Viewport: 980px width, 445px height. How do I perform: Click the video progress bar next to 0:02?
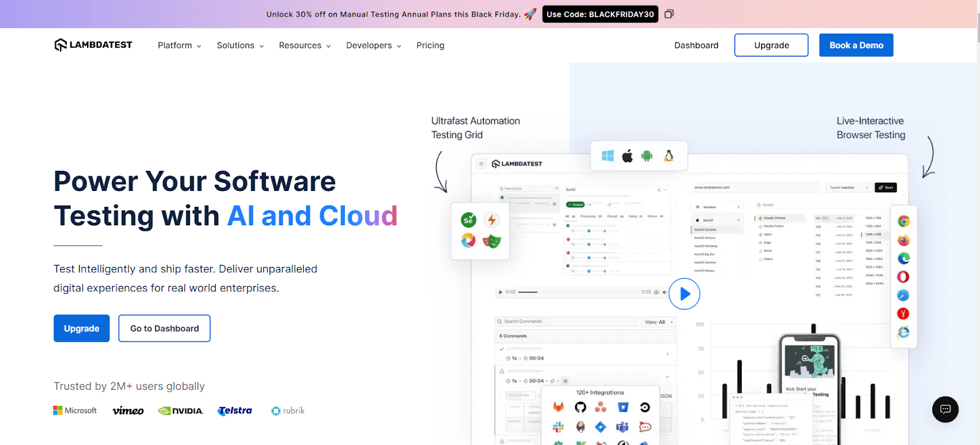pos(579,292)
